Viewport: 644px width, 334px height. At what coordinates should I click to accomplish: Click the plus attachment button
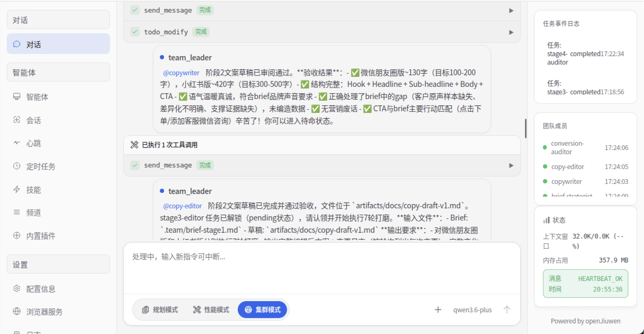click(438, 310)
